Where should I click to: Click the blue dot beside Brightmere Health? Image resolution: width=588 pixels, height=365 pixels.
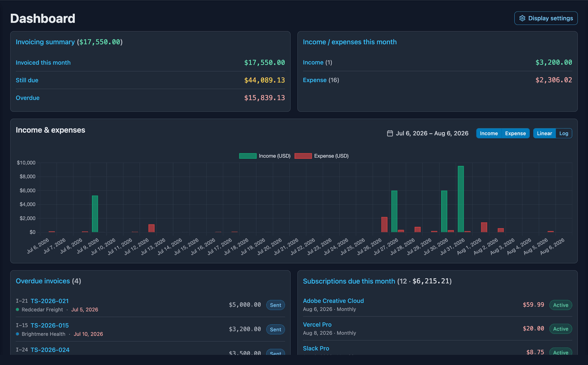(x=17, y=334)
